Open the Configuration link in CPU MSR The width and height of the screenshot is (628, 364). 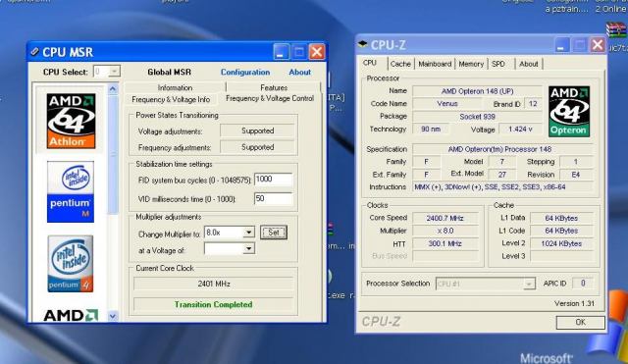pyautogui.click(x=245, y=72)
